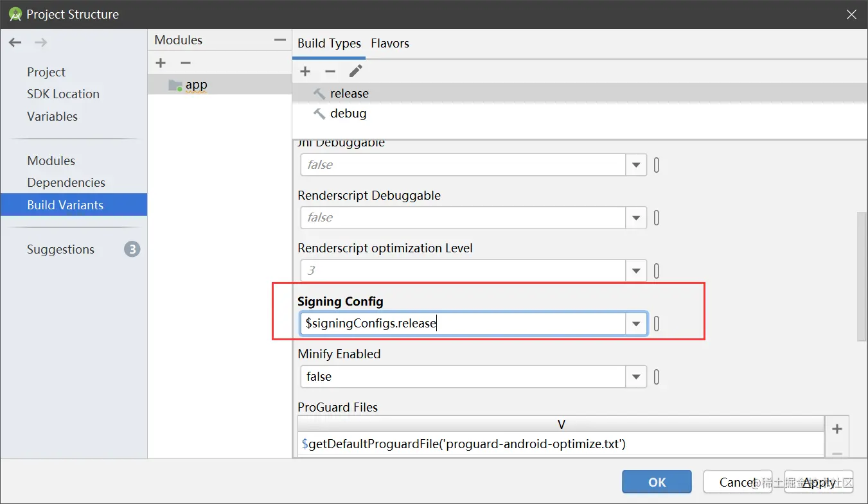Add a ProGuard file with plus
This screenshot has width=868, height=504.
tap(837, 429)
